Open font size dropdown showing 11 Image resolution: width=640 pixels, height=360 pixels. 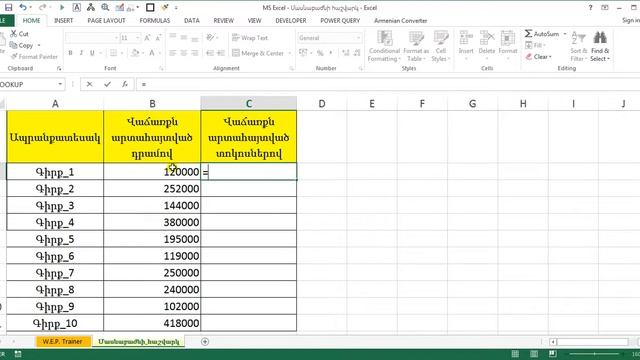[x=138, y=38]
